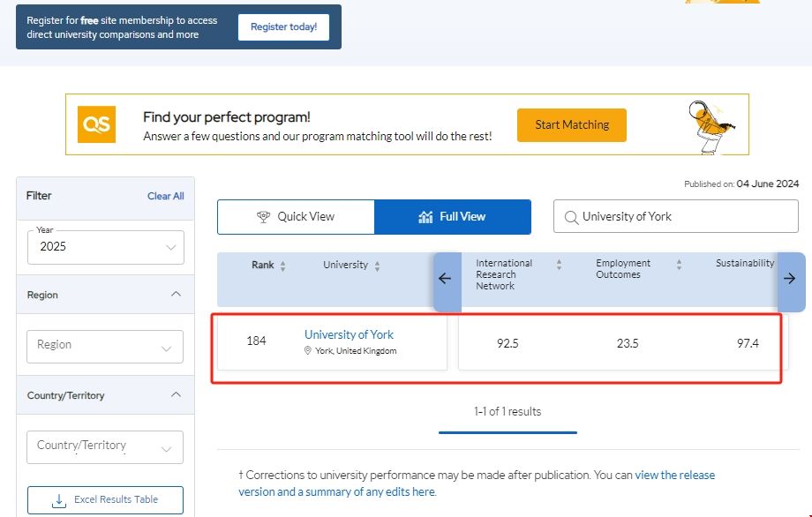Click the left arrow to scroll columns

point(445,279)
